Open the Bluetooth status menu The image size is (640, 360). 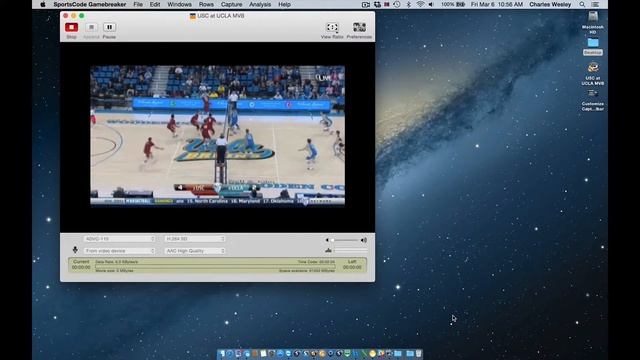409,4
